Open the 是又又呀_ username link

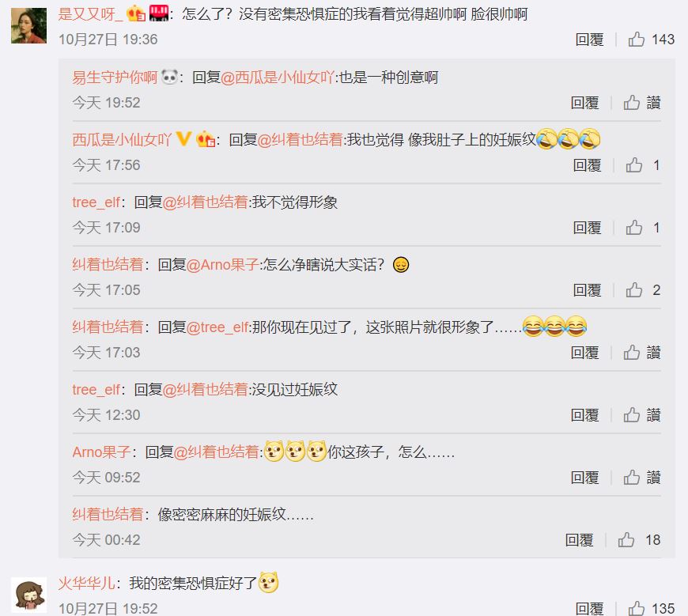(91, 14)
